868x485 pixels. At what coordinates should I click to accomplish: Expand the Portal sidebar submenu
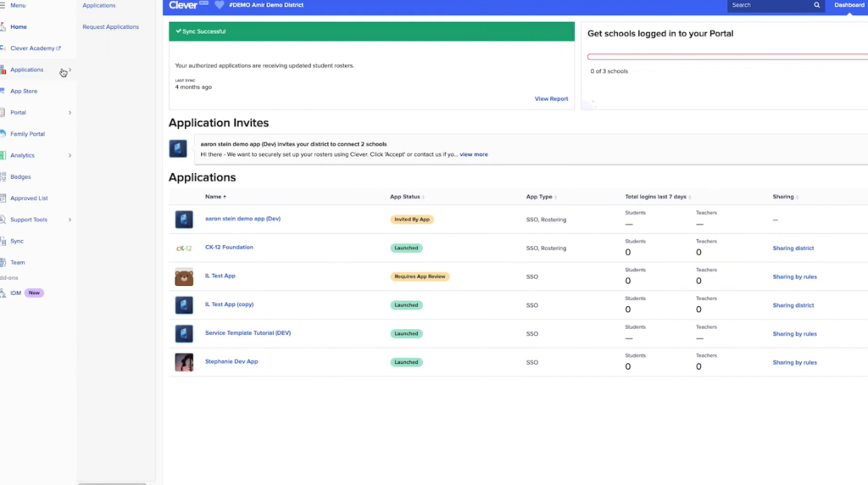tap(70, 113)
